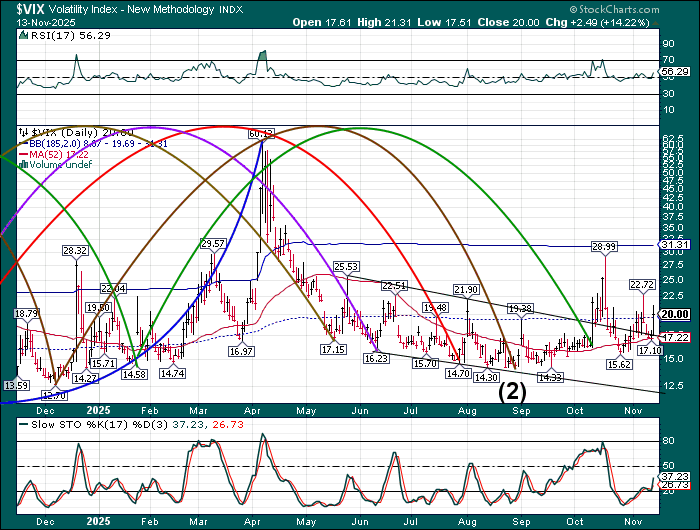The image size is (700, 530).
Task: Click the 25.53 June high label
Action: point(347,267)
